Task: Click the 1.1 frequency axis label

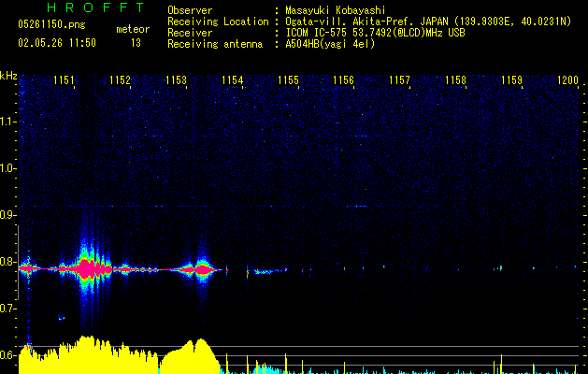Action: [x=7, y=122]
